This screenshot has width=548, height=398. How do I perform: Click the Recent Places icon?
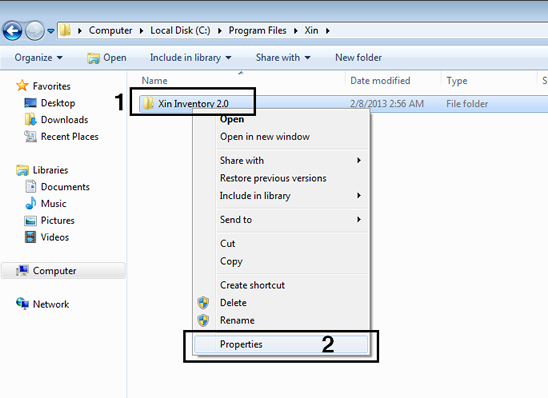30,136
